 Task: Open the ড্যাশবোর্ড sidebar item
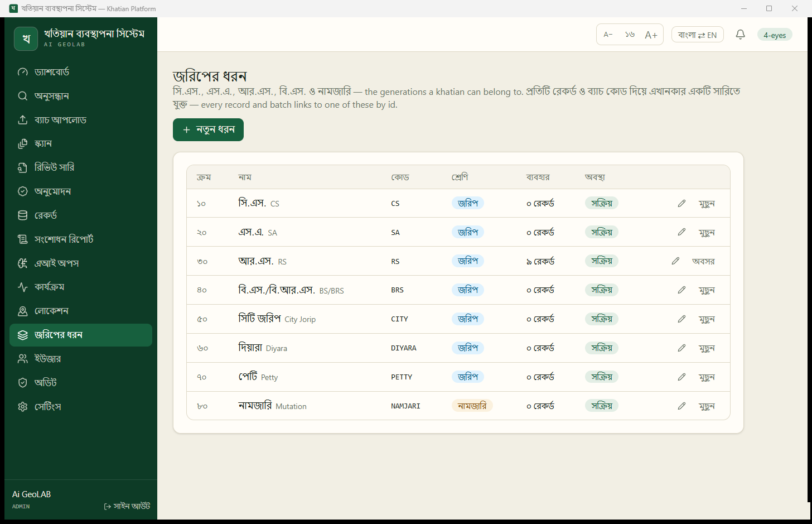point(81,72)
